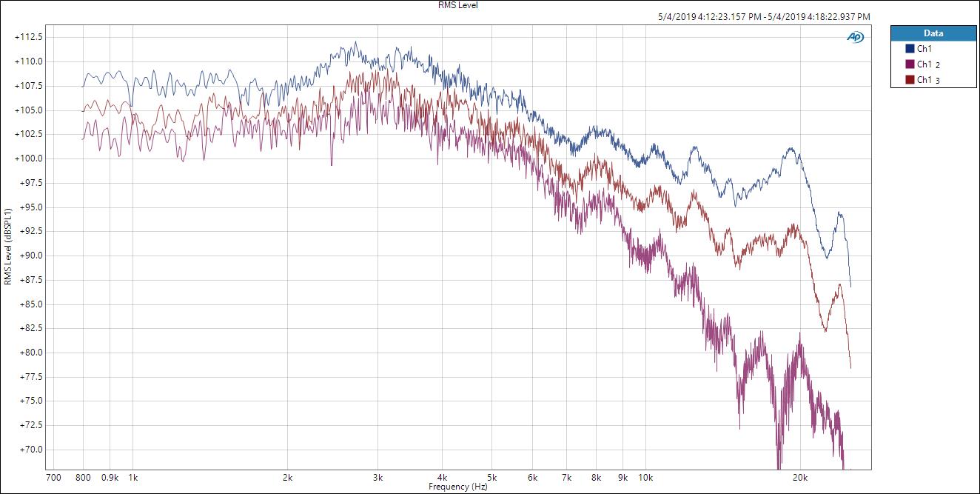Screen dimensions: 980x494
Task: Select the red Ch1 3 color swatch
Action: [910, 79]
